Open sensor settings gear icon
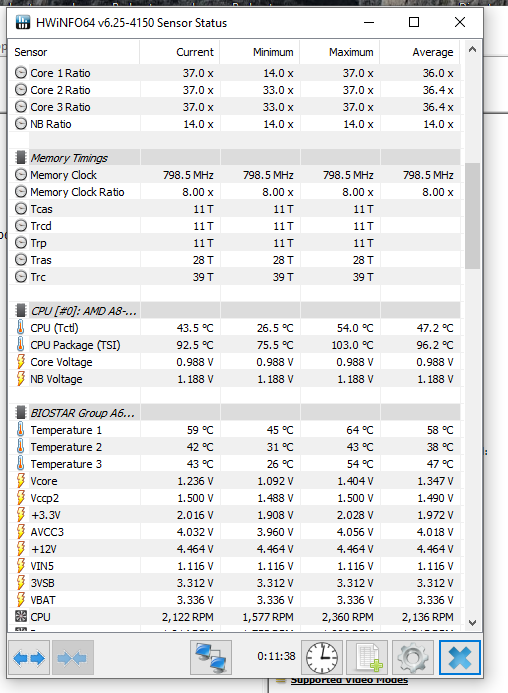This screenshot has height=693, width=508. (413, 658)
